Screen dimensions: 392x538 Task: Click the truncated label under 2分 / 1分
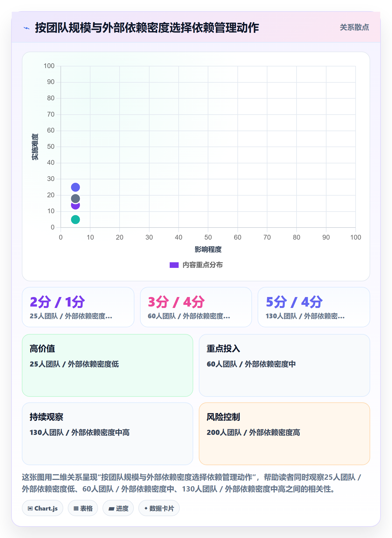click(71, 316)
